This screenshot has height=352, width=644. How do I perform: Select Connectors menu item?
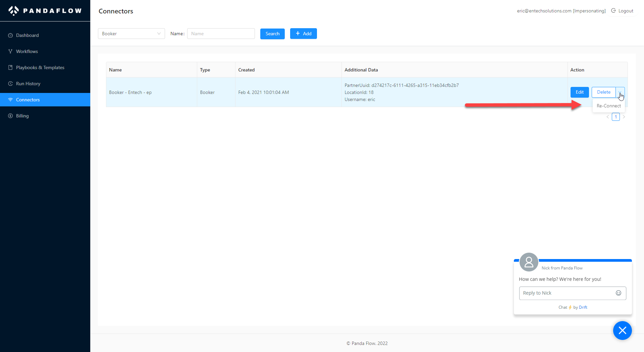[x=45, y=100]
